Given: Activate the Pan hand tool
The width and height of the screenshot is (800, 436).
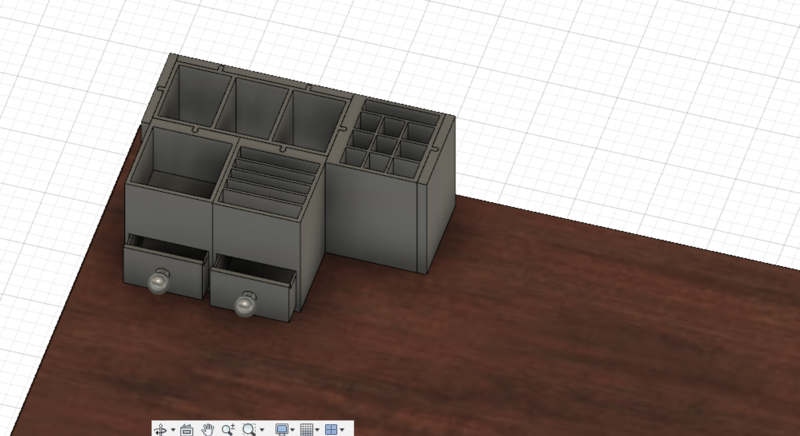Looking at the screenshot, I should coord(207,429).
